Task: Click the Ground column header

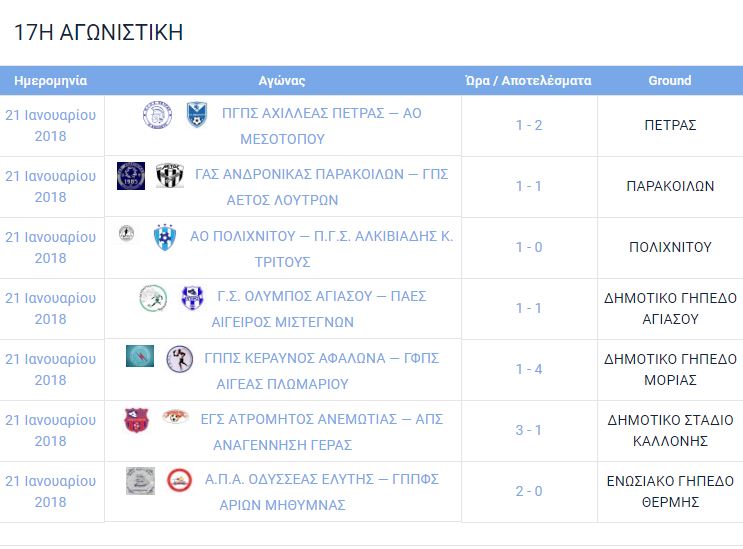Action: tap(670, 81)
